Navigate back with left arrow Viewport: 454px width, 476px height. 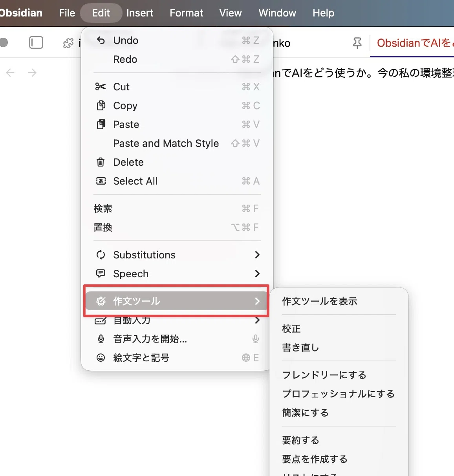click(11, 72)
